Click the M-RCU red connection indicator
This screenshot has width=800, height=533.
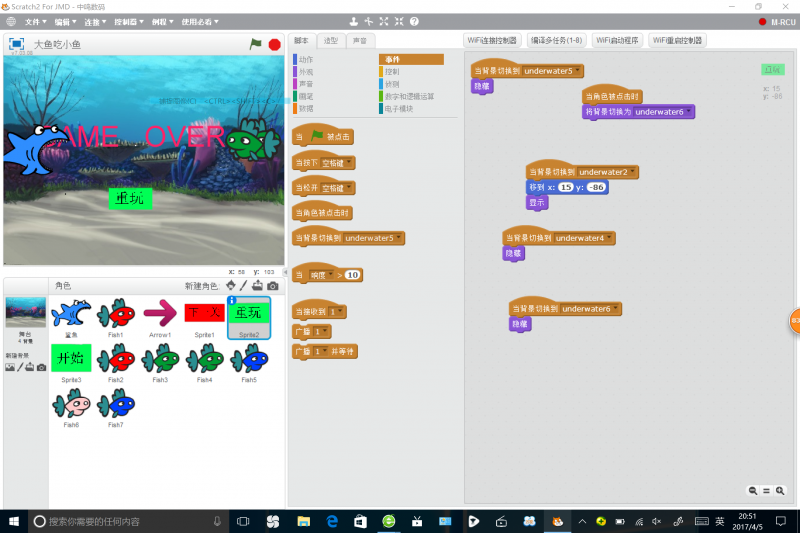[762, 22]
